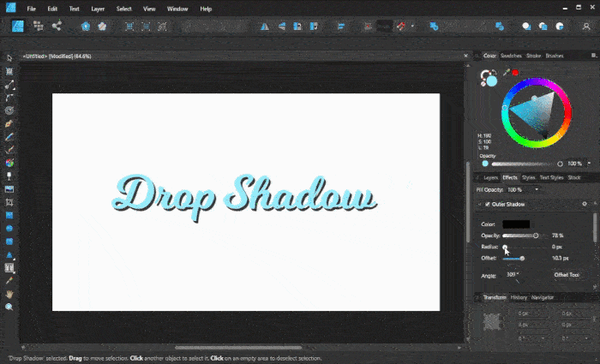Open the Window menu

point(177,9)
